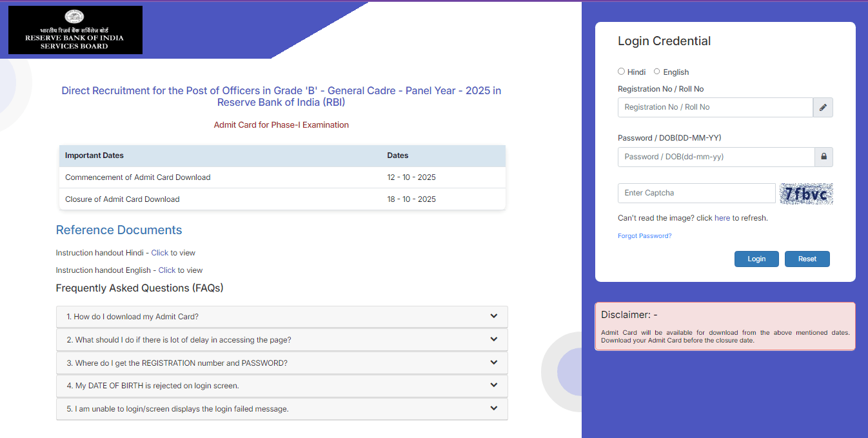This screenshot has width=868, height=438.
Task: Select the English language radio button
Action: (657, 72)
